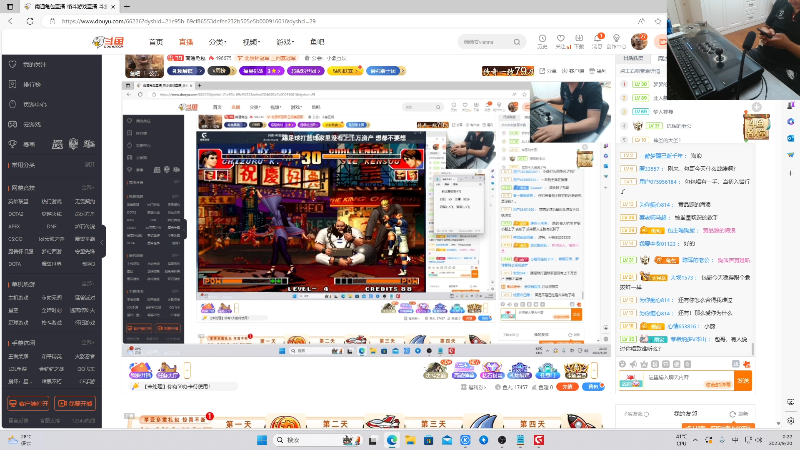Image resolution: width=800 pixels, height=450 pixels.
Task: Click the horn icon in the outer chat toolbar
Action: [633, 364]
